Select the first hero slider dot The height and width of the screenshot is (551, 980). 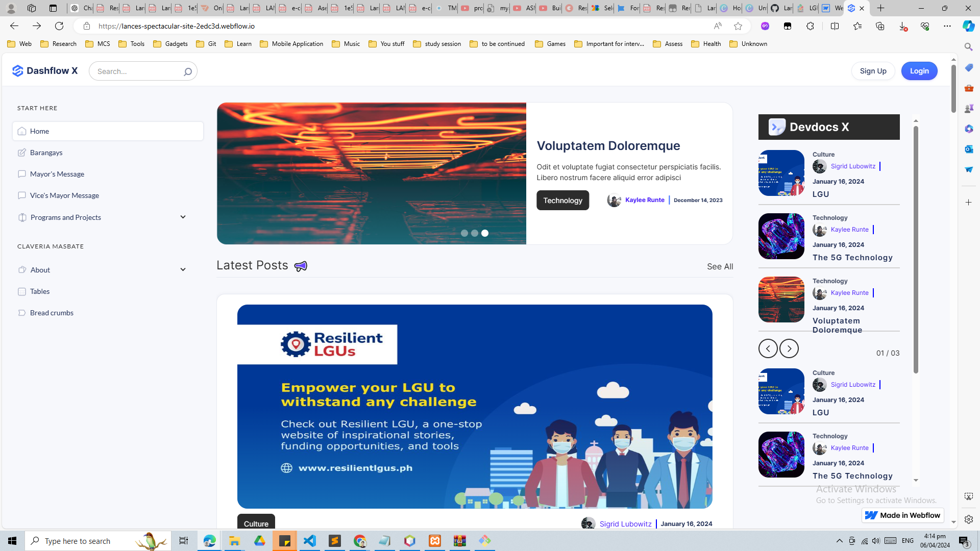pyautogui.click(x=464, y=233)
